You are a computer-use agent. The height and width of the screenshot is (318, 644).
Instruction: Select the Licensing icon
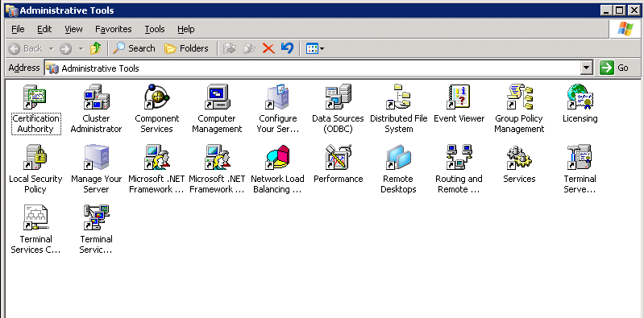[580, 97]
